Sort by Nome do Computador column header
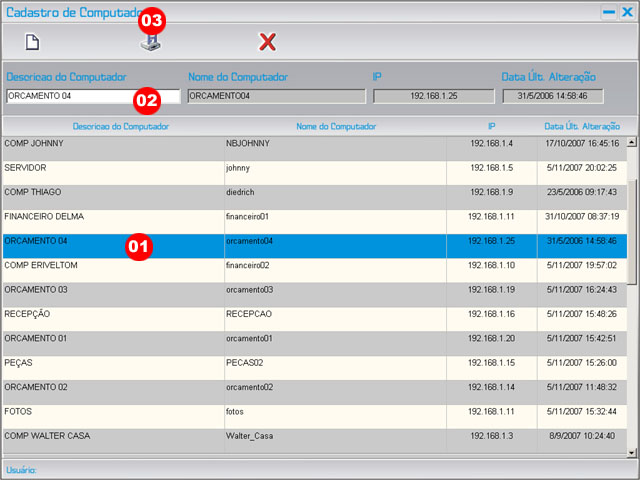Image resolution: width=640 pixels, height=480 pixels. tap(336, 127)
